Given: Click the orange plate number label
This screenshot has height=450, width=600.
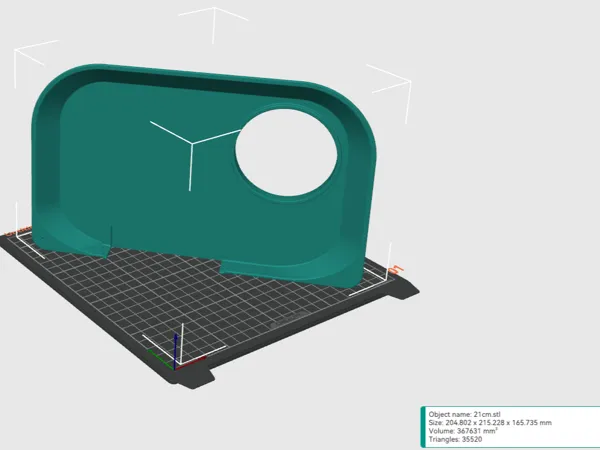Looking at the screenshot, I should (396, 270).
